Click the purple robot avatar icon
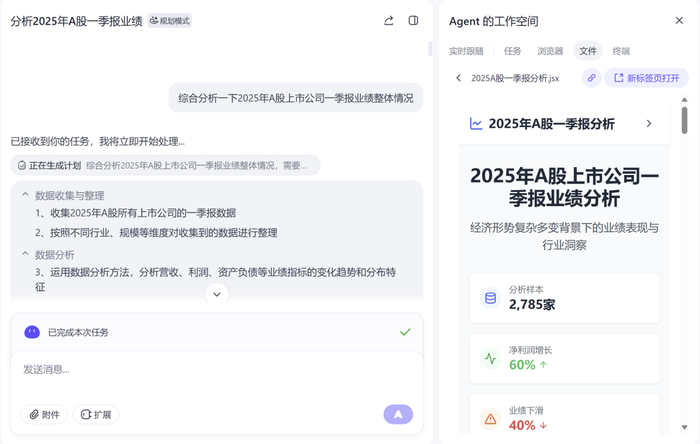Image resolution: width=700 pixels, height=444 pixels. (x=32, y=332)
